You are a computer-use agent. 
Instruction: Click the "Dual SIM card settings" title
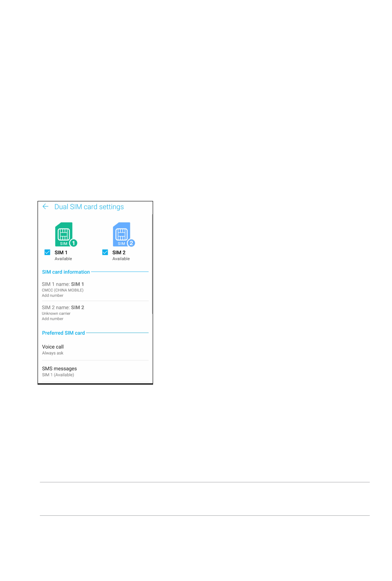[x=89, y=207]
